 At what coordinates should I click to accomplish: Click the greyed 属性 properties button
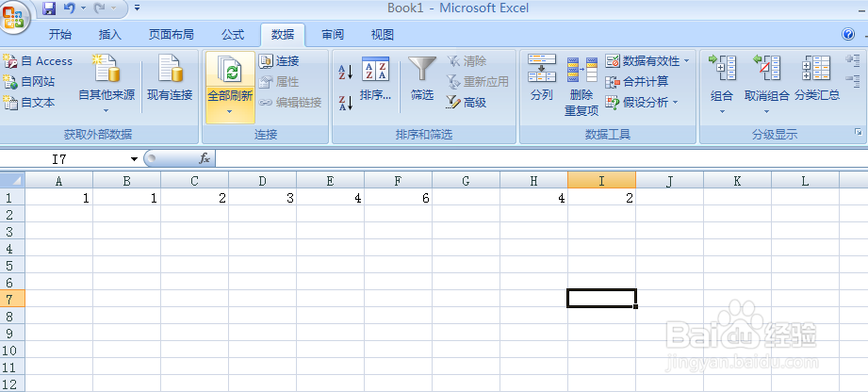point(280,81)
